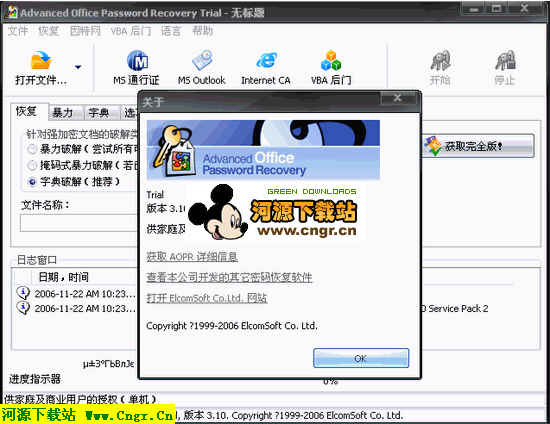Select the 暴力破解 radio option
This screenshot has width=550, height=424.
point(32,149)
